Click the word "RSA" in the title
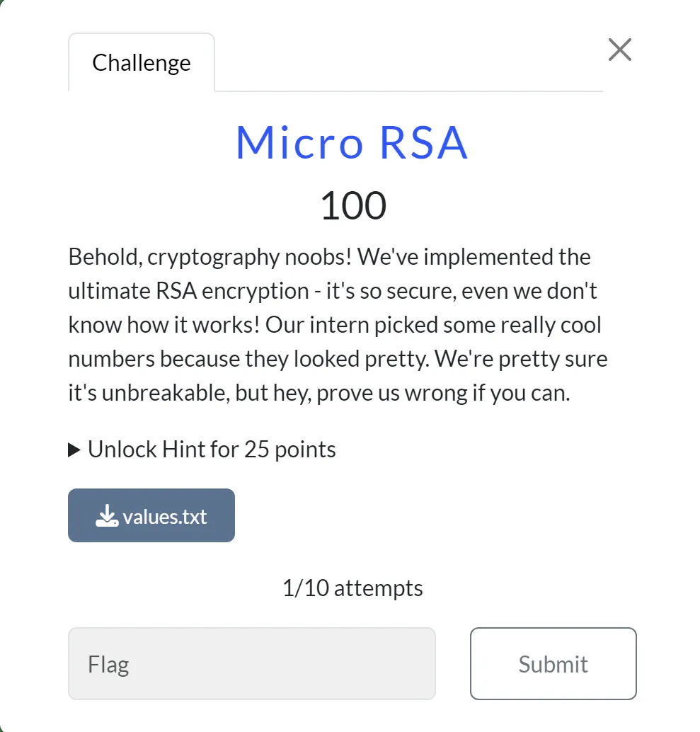 [423, 142]
